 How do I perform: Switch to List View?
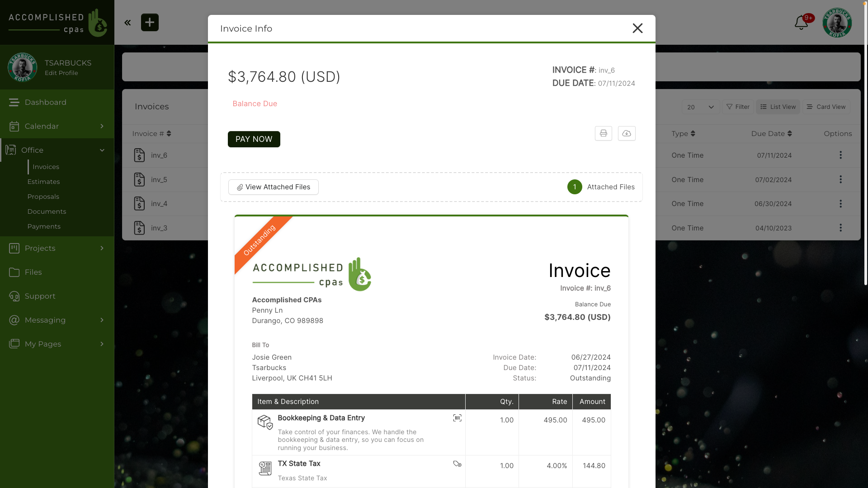778,107
